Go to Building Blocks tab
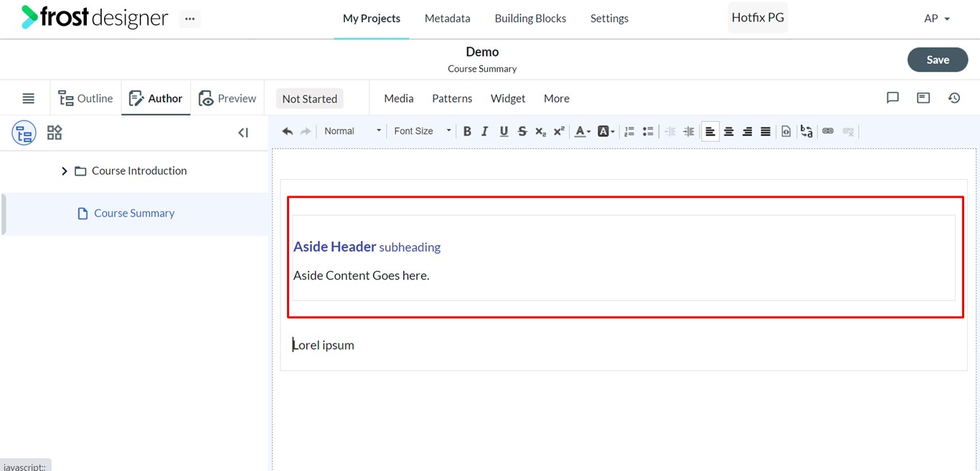Screen dimensions: 980x471 tap(530, 19)
